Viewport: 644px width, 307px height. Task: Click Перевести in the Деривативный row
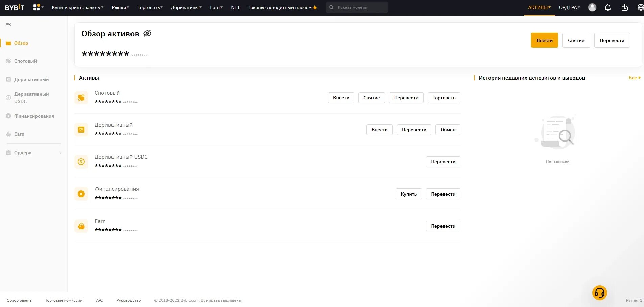tap(414, 130)
